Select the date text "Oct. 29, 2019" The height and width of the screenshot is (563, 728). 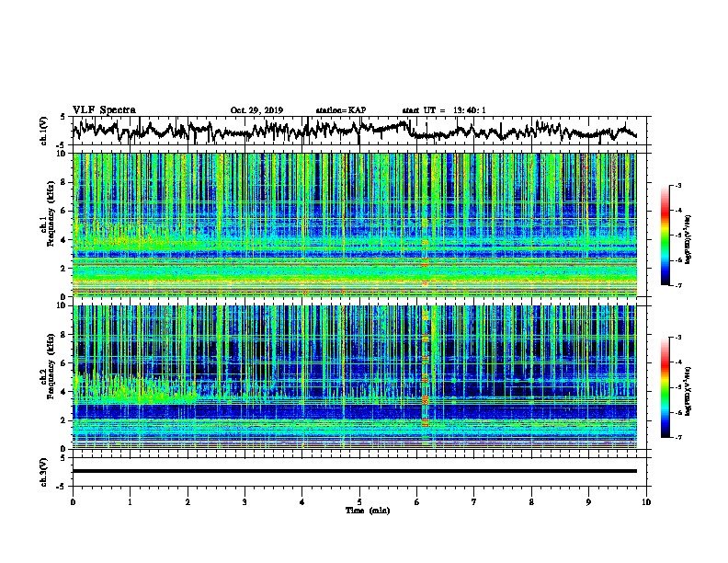click(x=256, y=110)
